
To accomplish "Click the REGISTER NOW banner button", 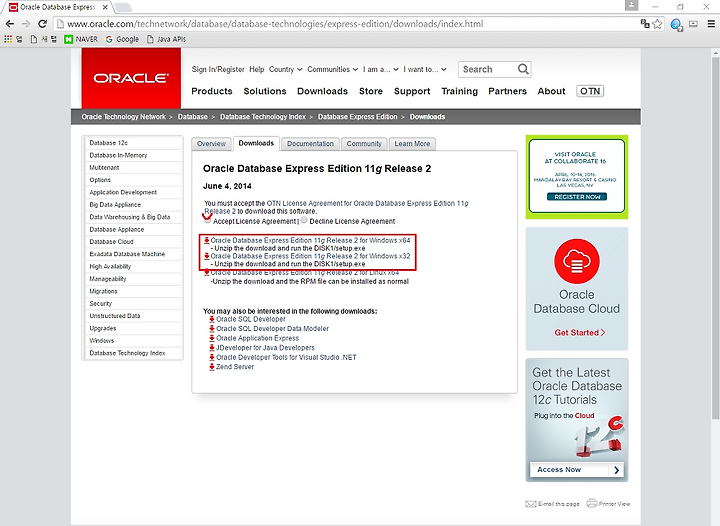I will pos(577,196).
